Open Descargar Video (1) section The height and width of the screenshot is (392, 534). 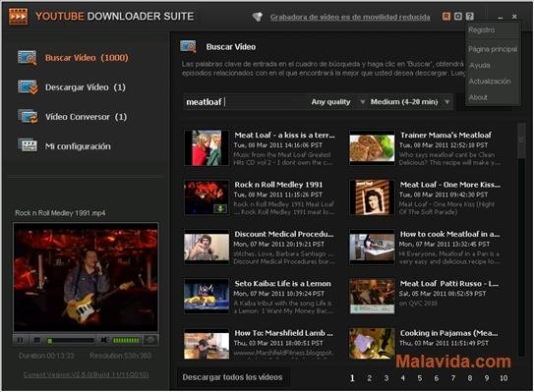86,87
